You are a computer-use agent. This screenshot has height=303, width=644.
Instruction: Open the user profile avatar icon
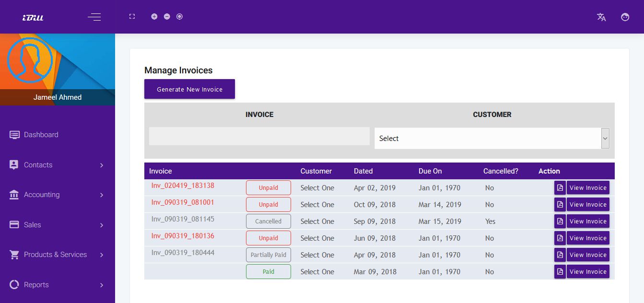pyautogui.click(x=625, y=17)
